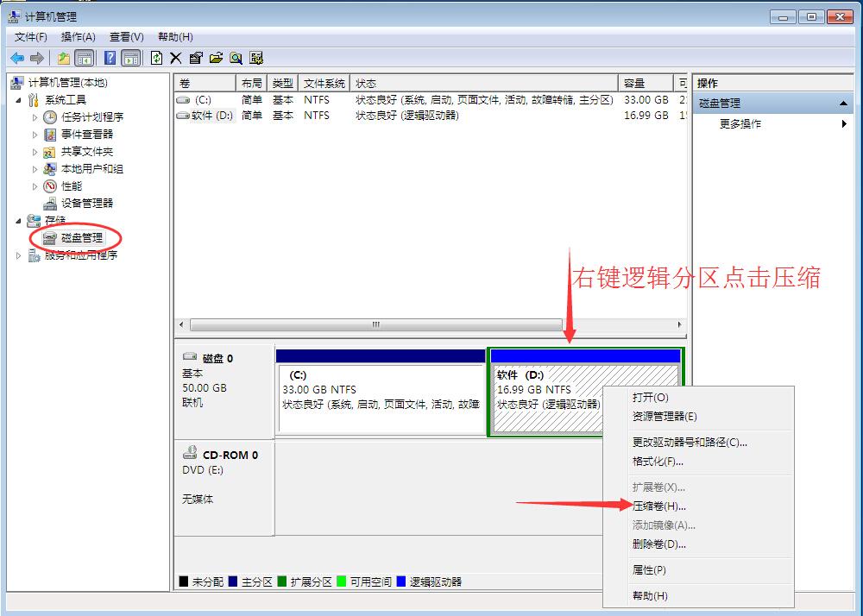Click the Computer Management title bar icon
The height and width of the screenshot is (616, 863).
pyautogui.click(x=15, y=17)
